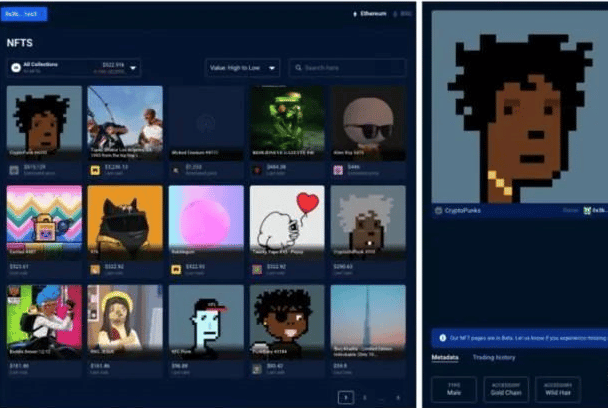Open the blue-haired character on green-pink NFT

tap(44, 322)
